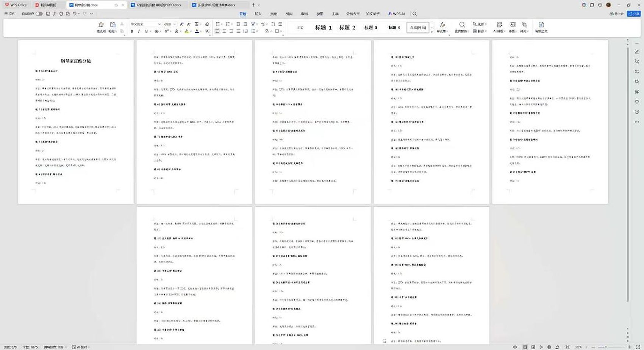644x350 pixels.
Task: Toggle the spell check status entry
Action: [x=55, y=347]
